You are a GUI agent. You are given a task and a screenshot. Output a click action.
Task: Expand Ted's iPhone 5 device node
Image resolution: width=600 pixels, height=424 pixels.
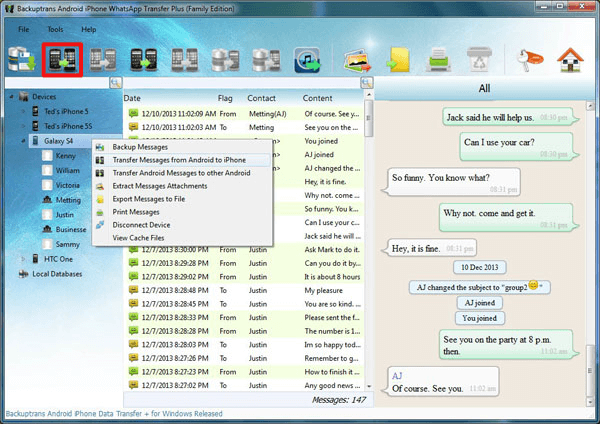click(24, 112)
